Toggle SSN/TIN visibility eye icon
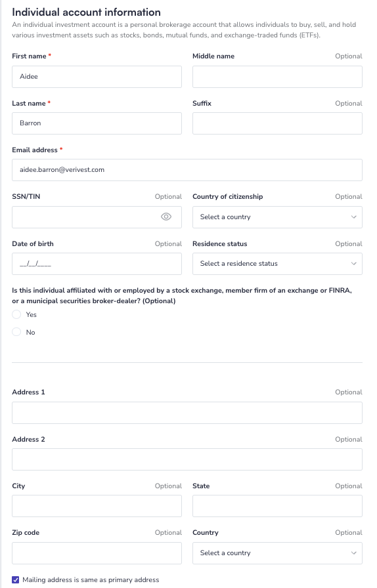Screen dimensions: 377x588 pyautogui.click(x=166, y=217)
